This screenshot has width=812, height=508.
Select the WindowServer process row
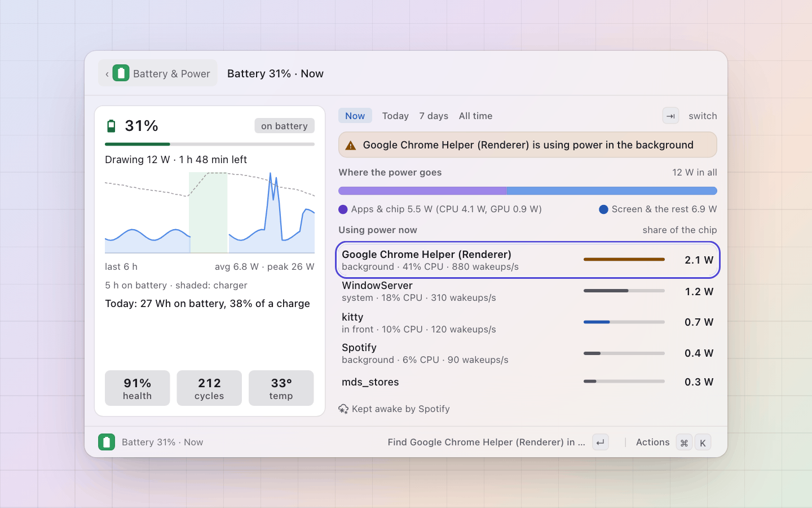tap(528, 291)
